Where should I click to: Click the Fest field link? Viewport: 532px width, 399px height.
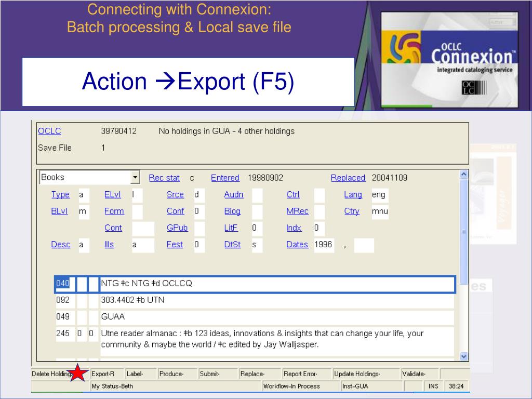click(175, 244)
